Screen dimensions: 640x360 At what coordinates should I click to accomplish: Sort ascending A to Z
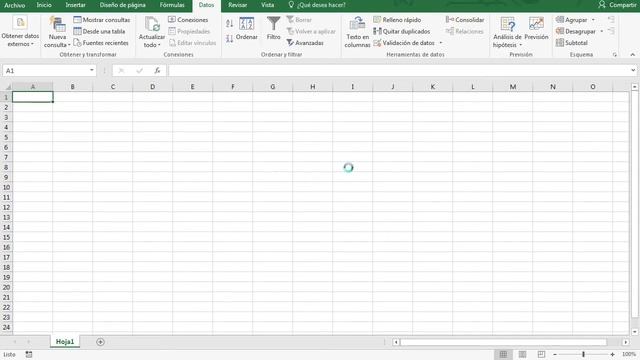(229, 24)
